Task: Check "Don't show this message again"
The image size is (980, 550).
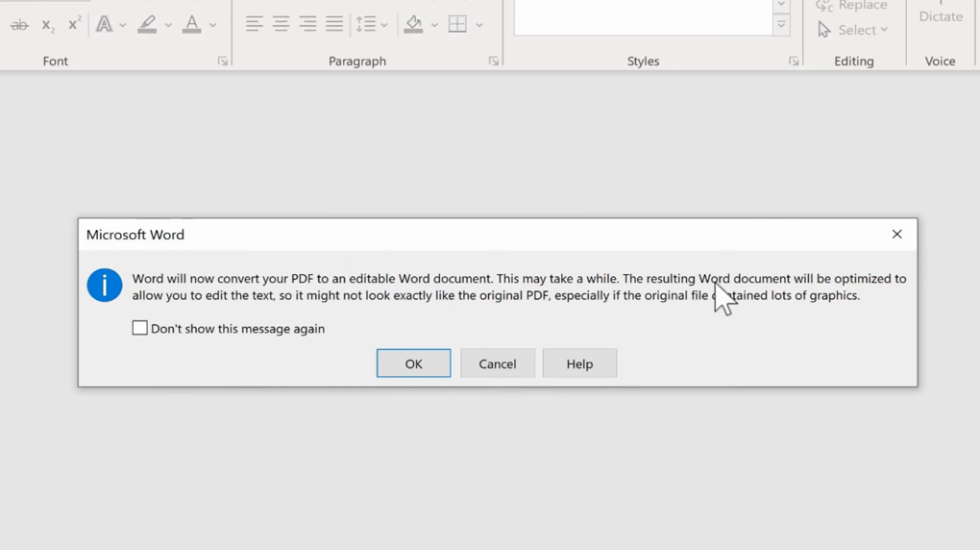Action: pos(140,328)
